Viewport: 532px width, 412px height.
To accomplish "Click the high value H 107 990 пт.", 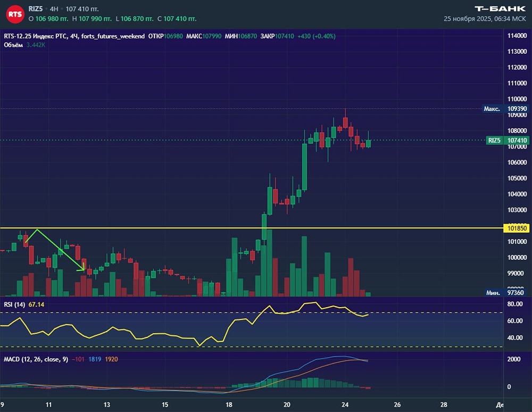I will (x=92, y=19).
